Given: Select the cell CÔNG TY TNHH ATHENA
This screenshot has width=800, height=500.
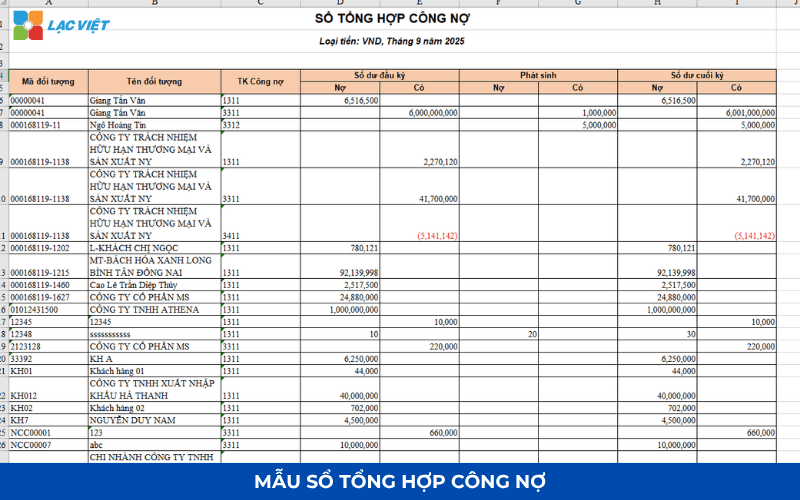Looking at the screenshot, I should [x=155, y=310].
